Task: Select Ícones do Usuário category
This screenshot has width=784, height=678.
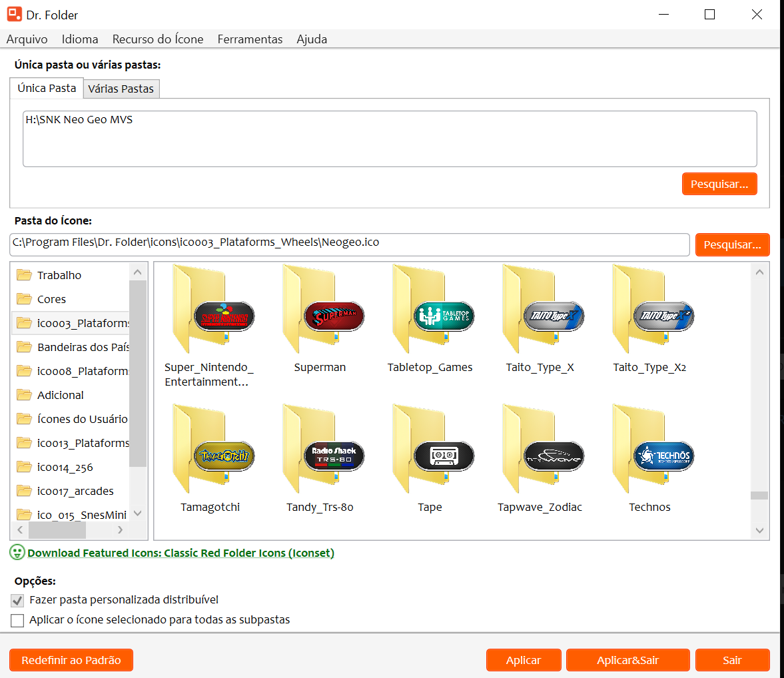Action: point(70,419)
